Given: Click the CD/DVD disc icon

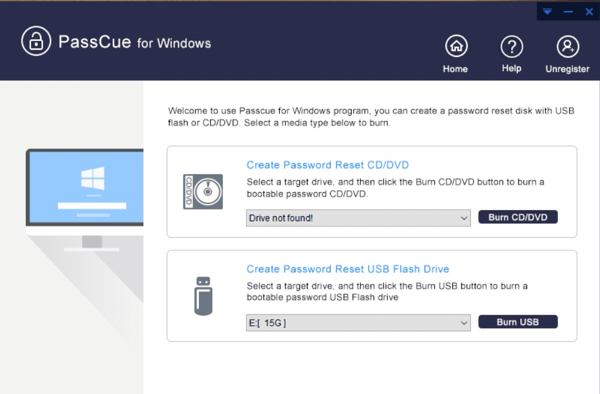Looking at the screenshot, I should (203, 191).
